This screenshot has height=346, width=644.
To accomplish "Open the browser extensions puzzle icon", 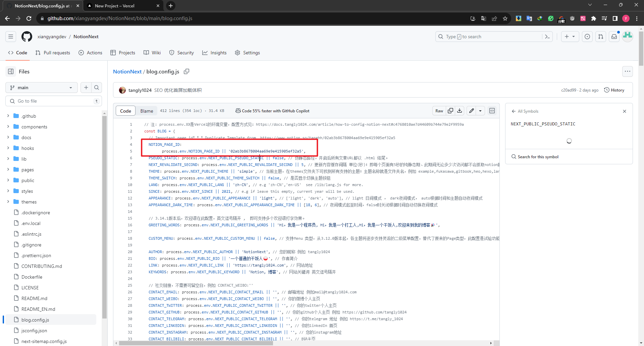I will (594, 18).
